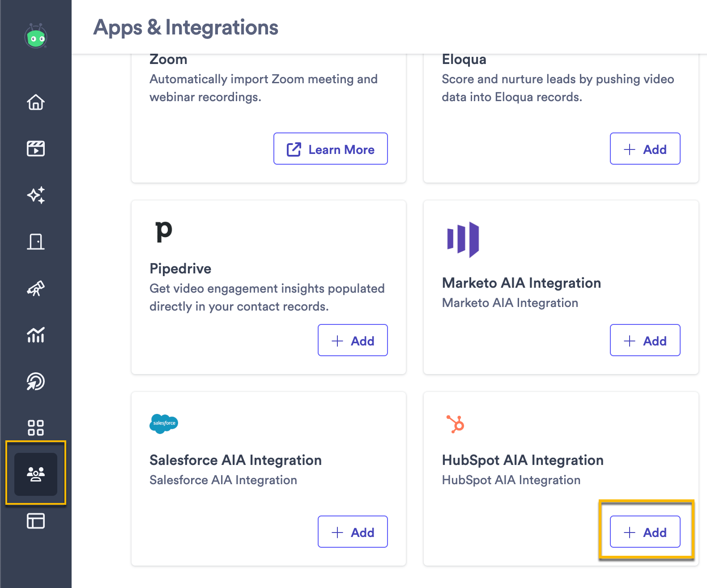Add the Marketo AIA Integration

click(x=645, y=340)
